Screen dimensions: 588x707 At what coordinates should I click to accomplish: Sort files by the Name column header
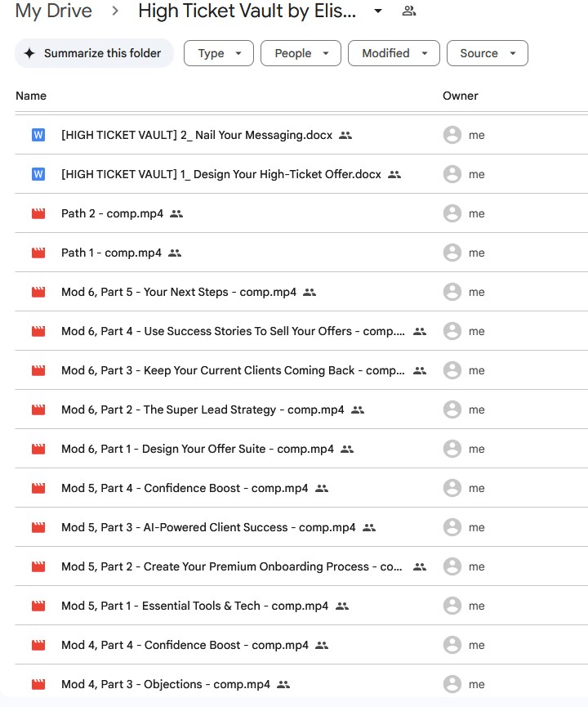[31, 96]
